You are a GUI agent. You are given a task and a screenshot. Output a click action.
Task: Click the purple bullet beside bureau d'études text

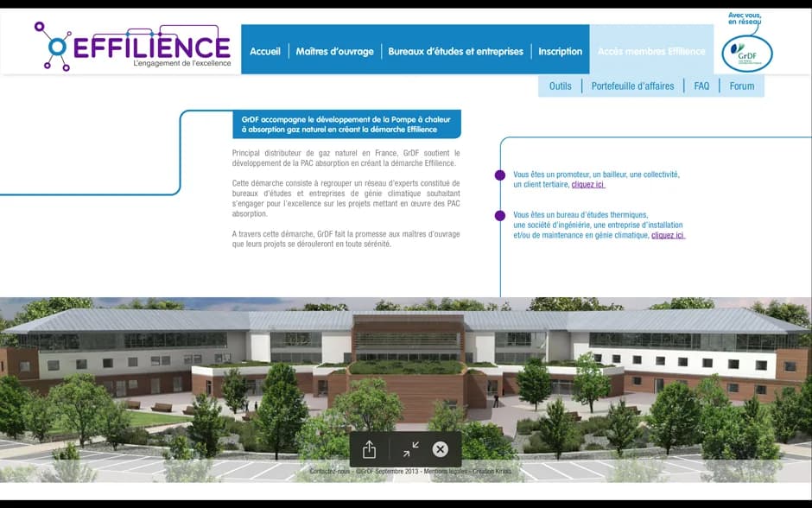(500, 215)
